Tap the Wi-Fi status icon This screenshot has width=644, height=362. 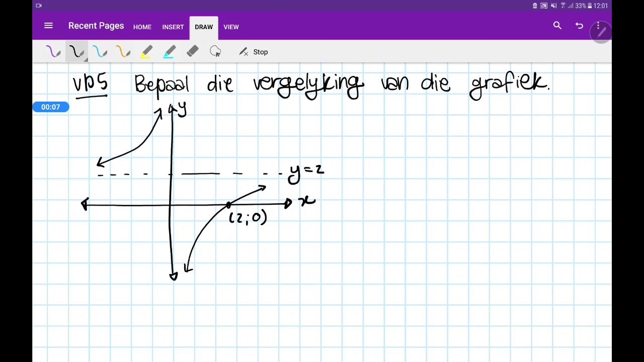tap(563, 6)
